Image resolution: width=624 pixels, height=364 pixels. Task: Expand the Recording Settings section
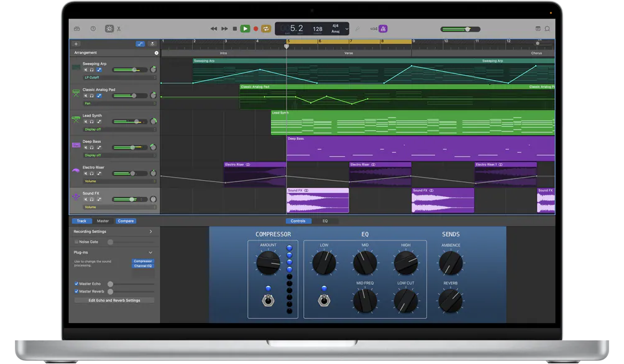[151, 232]
